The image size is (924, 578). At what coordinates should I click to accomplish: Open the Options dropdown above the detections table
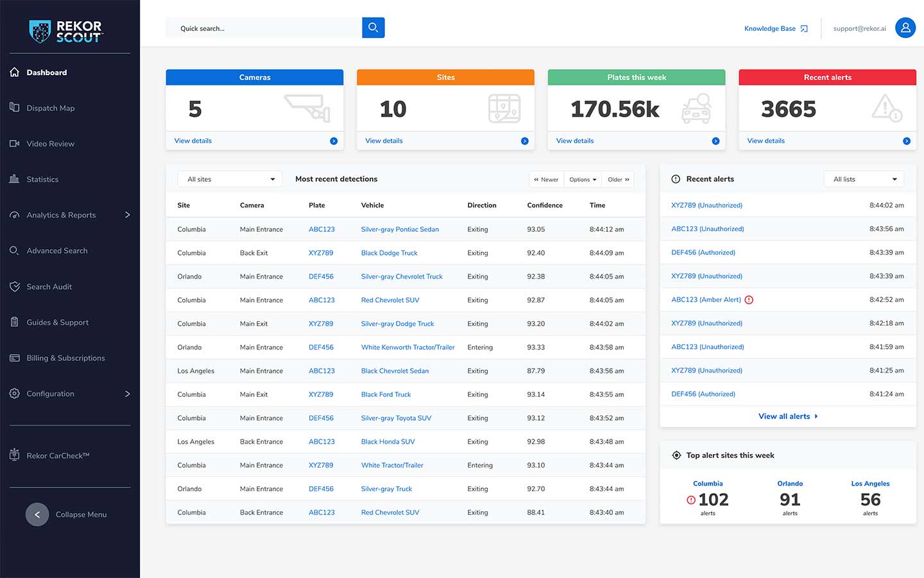click(x=582, y=179)
